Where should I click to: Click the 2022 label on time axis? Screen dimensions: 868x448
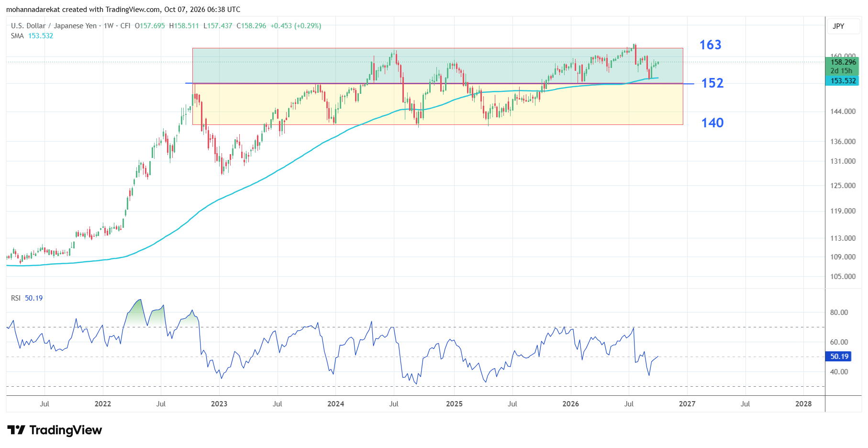(103, 404)
